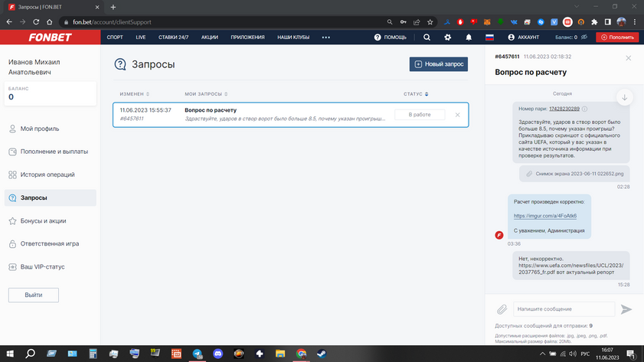The width and height of the screenshot is (644, 362).
Task: Open File Explorer from the taskbar
Action: coord(280,354)
